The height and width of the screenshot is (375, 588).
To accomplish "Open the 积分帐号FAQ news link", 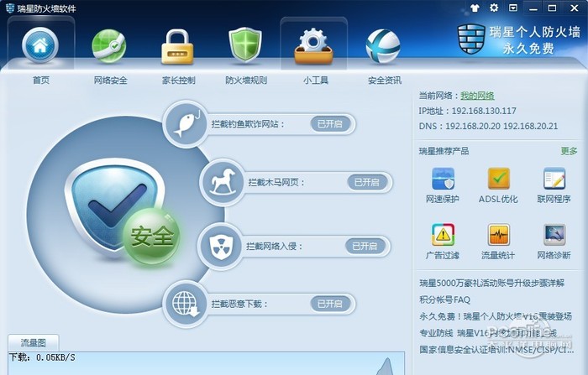I will [444, 299].
